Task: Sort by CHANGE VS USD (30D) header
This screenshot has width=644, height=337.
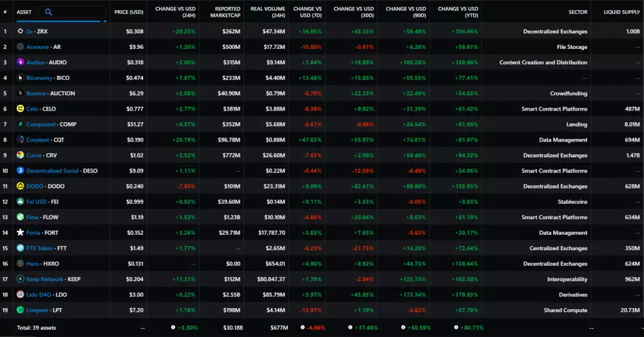Action: tap(354, 12)
